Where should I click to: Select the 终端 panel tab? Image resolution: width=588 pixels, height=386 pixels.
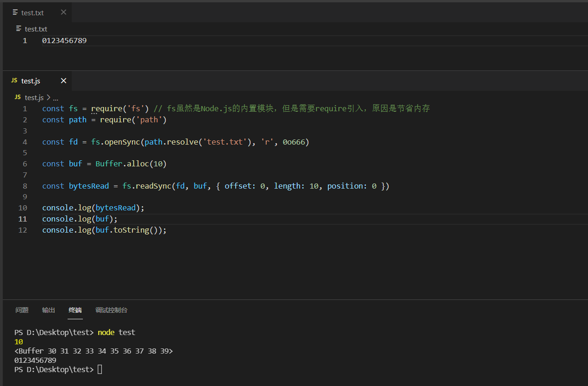coord(75,310)
